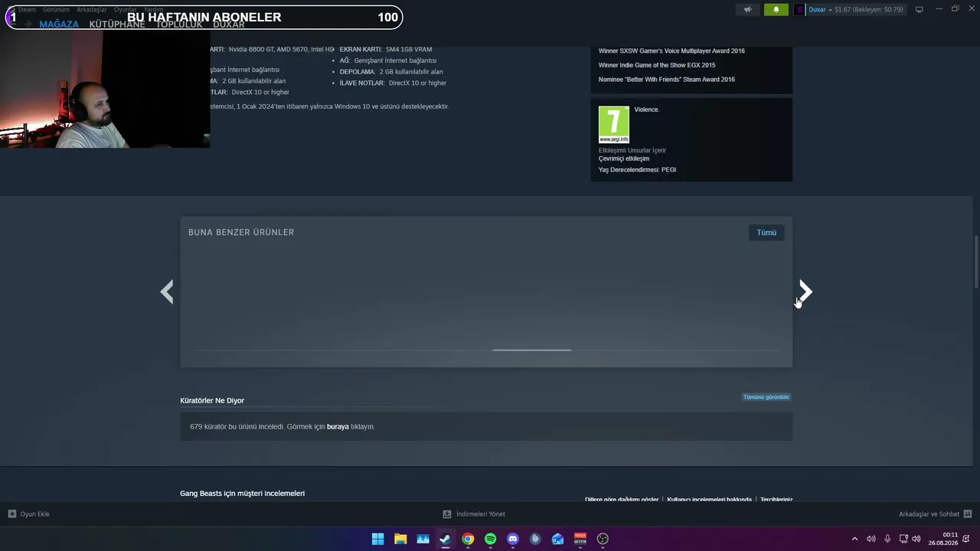Open the green notifications bell
980x551 pixels.
pyautogui.click(x=776, y=10)
